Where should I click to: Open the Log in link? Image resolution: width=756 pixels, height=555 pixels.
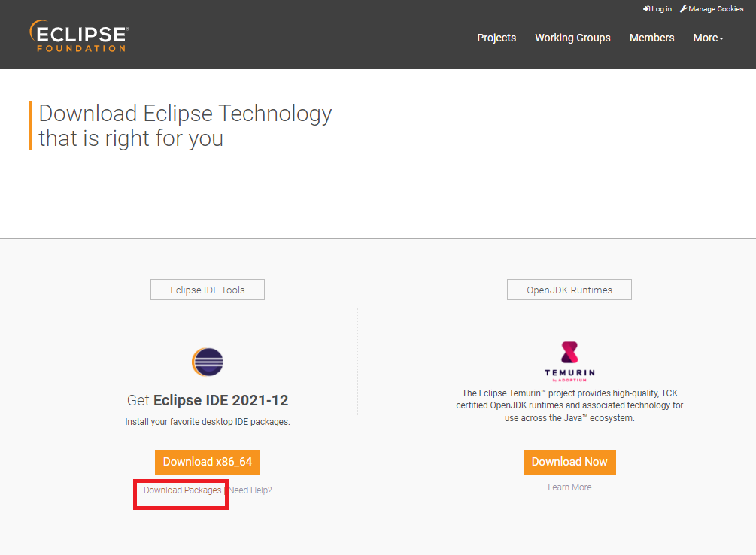tap(657, 9)
